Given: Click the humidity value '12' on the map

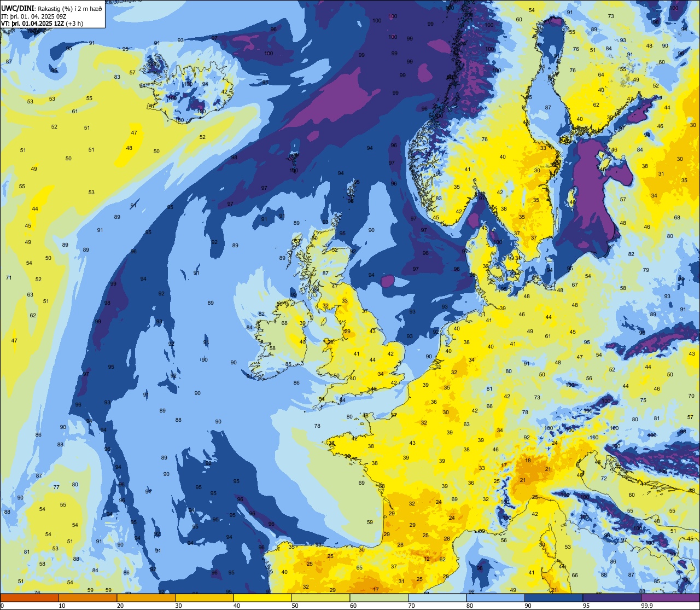Looking at the screenshot, I should pyautogui.click(x=427, y=559).
